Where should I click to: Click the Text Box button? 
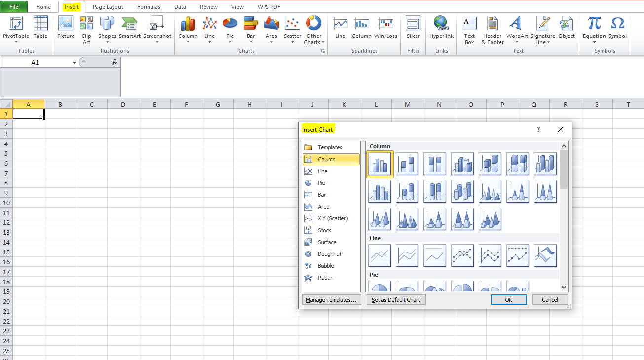(x=469, y=30)
